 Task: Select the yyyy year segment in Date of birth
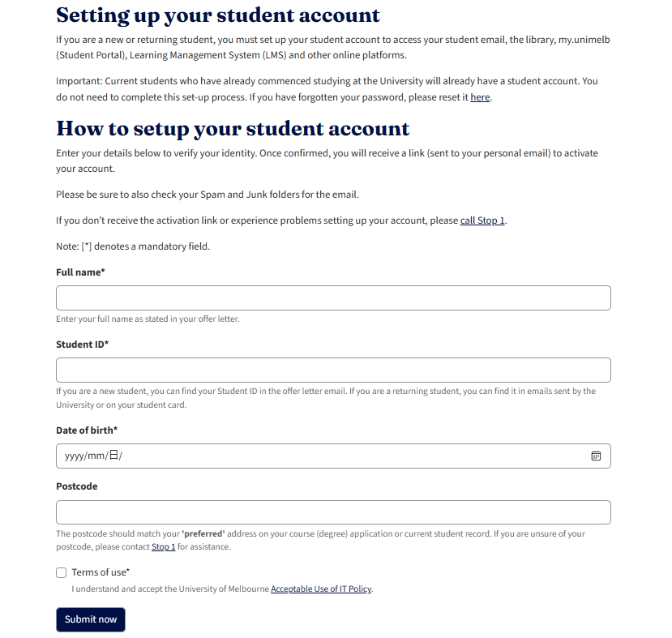coord(74,456)
